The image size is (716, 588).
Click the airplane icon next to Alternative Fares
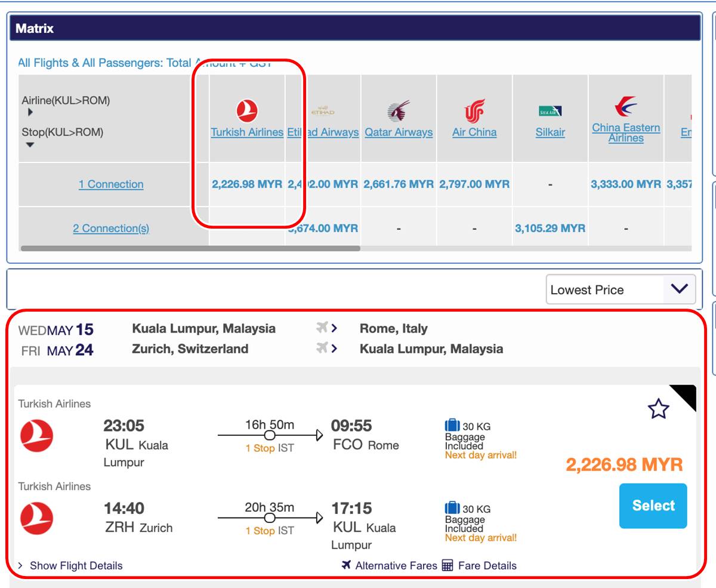(346, 565)
